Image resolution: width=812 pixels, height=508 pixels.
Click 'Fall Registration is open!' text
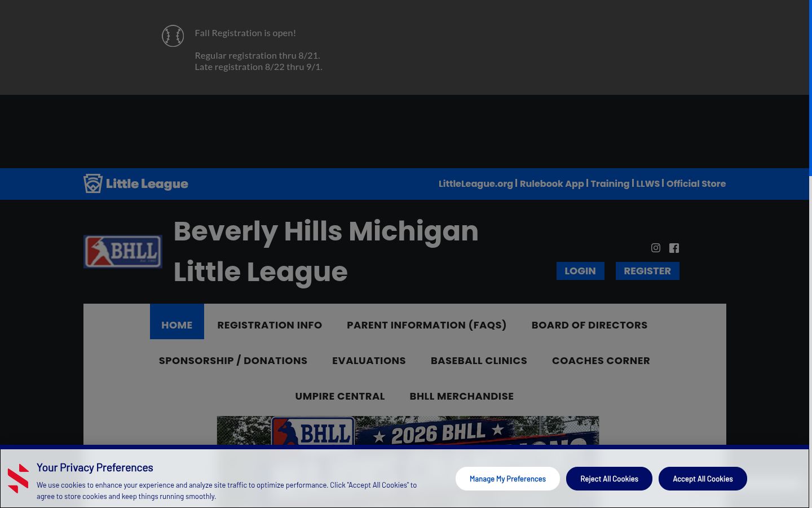tap(245, 33)
